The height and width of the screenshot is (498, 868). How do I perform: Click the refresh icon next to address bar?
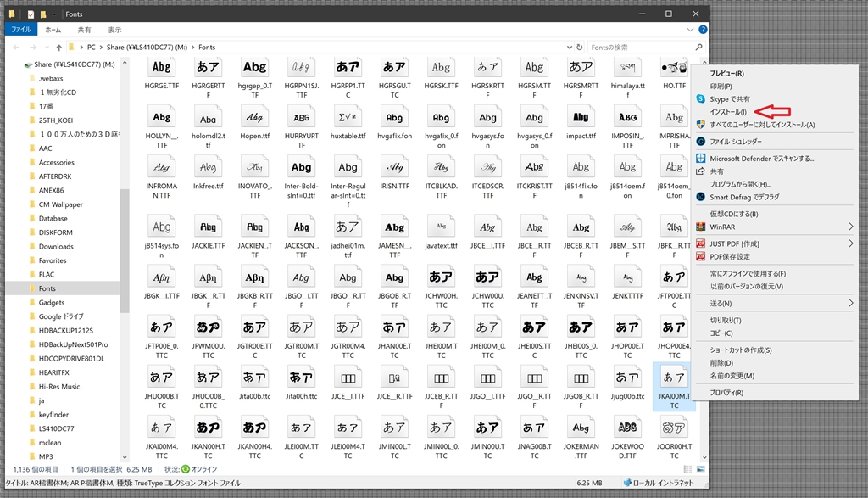tap(580, 48)
